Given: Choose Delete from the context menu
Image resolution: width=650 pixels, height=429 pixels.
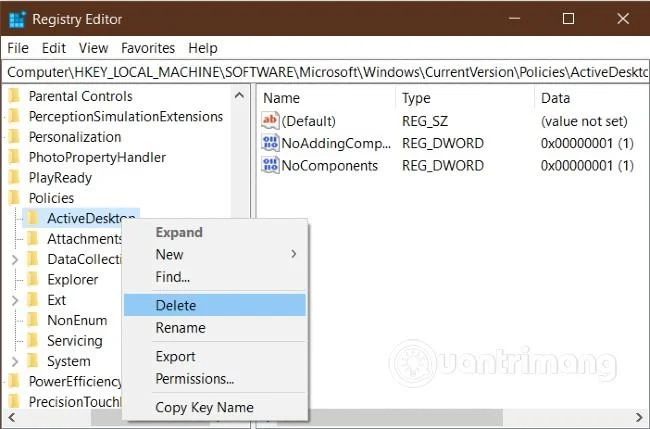Looking at the screenshot, I should (215, 305).
